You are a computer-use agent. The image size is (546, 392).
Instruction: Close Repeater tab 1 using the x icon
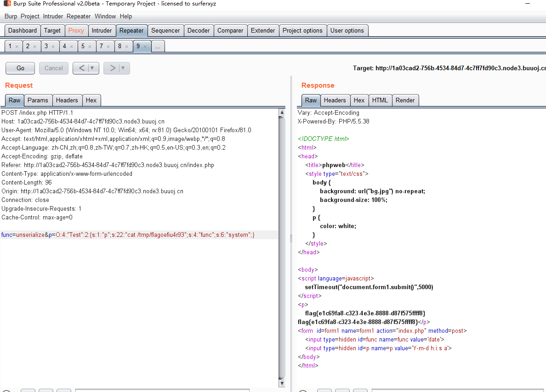click(17, 46)
